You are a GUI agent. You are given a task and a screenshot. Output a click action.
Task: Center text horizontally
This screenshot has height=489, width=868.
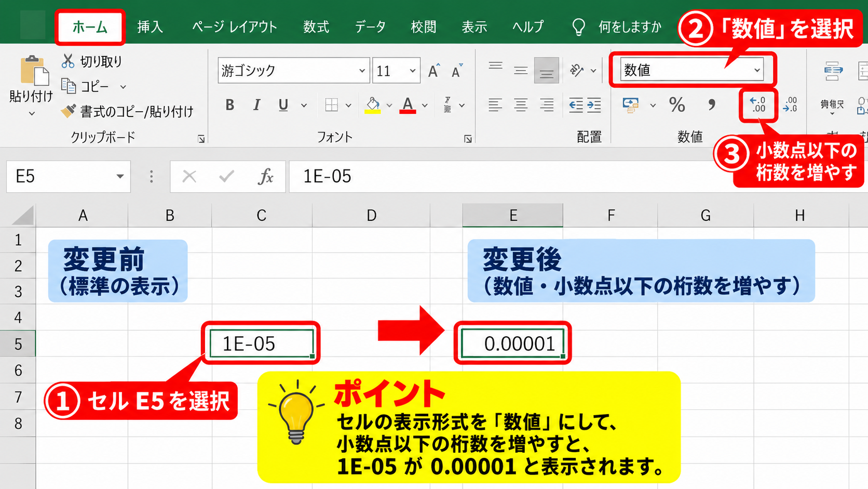coord(521,105)
